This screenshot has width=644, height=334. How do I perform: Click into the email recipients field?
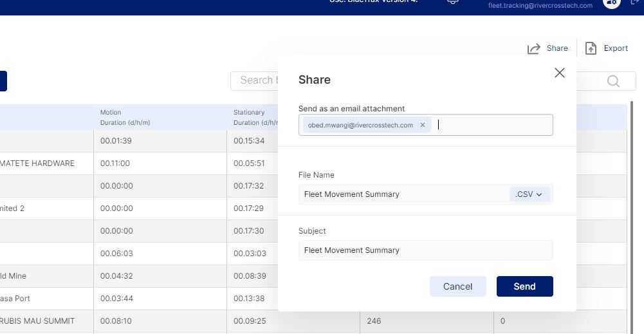[492, 125]
